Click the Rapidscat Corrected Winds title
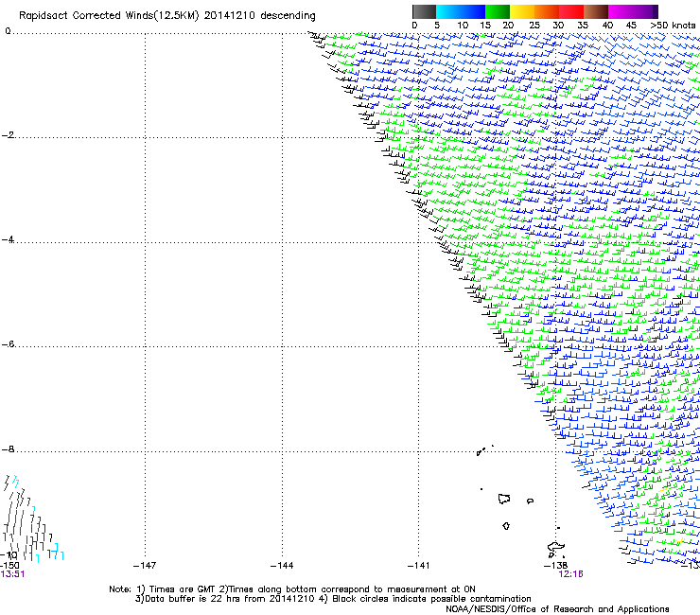 (x=167, y=15)
